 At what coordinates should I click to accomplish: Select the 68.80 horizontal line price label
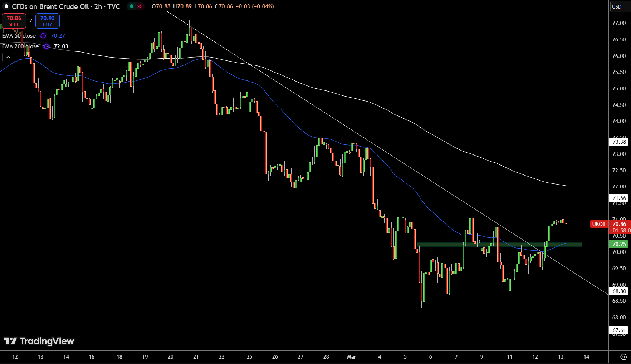pyautogui.click(x=619, y=291)
